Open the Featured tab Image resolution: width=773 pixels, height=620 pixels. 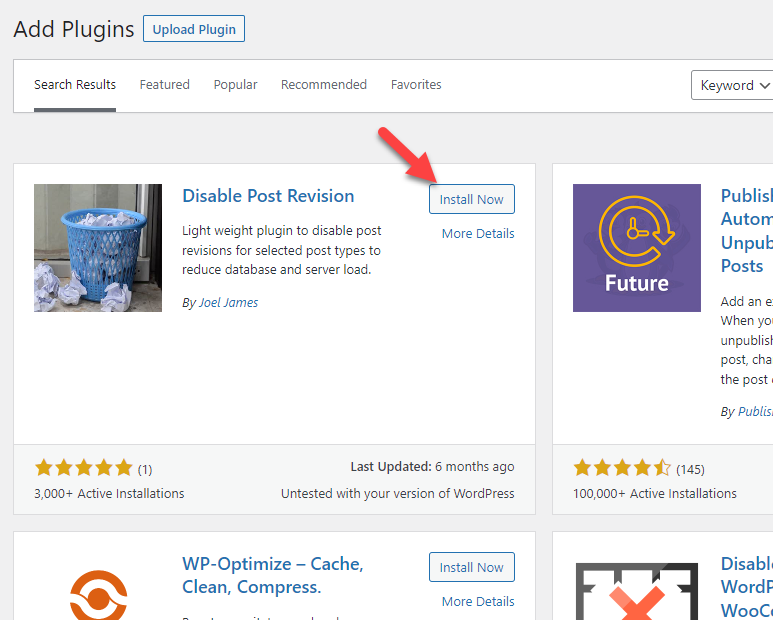[165, 85]
